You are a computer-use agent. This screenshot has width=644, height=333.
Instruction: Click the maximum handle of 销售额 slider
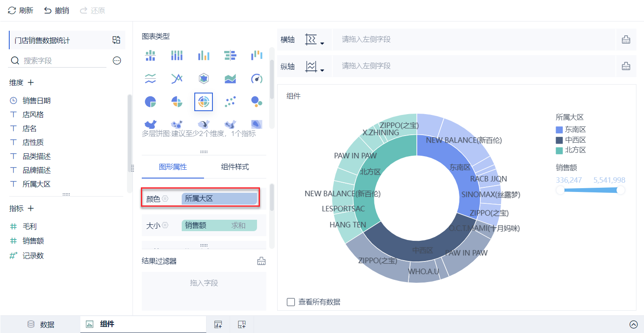click(x=621, y=190)
